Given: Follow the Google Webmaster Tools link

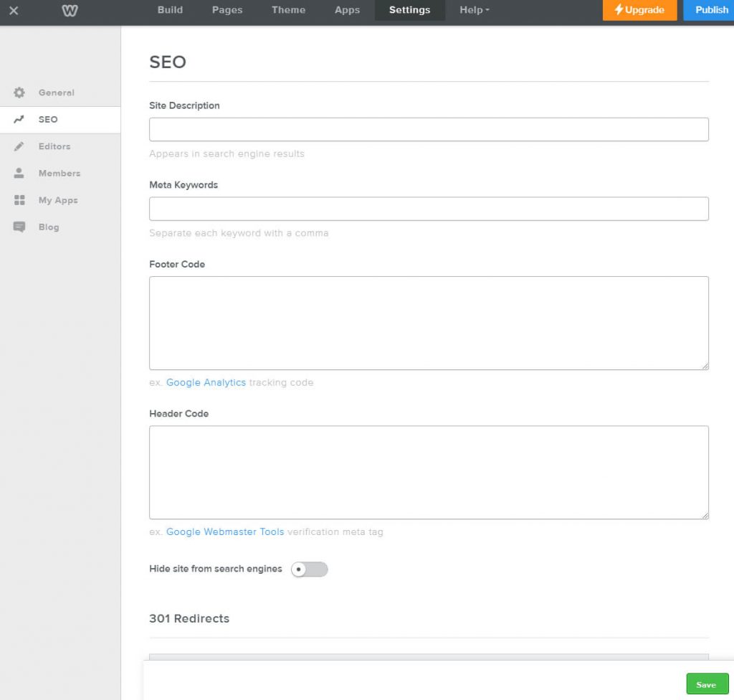Looking at the screenshot, I should tap(224, 531).
